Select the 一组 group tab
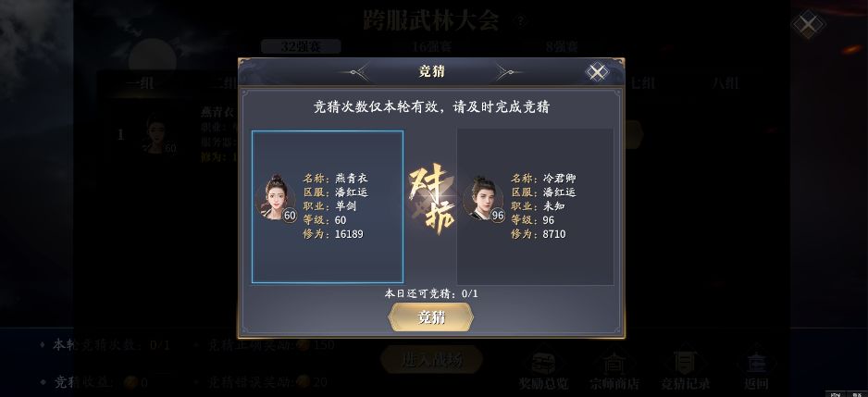The width and height of the screenshot is (868, 397). [139, 83]
